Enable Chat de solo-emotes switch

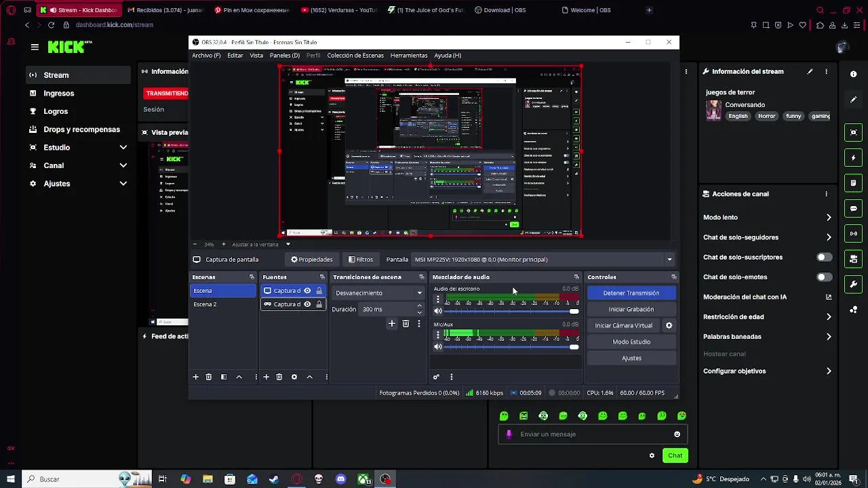824,277
